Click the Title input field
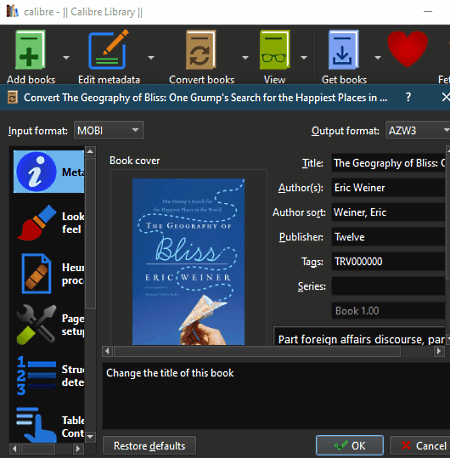Screen dimensions: 450x458 tap(388, 163)
